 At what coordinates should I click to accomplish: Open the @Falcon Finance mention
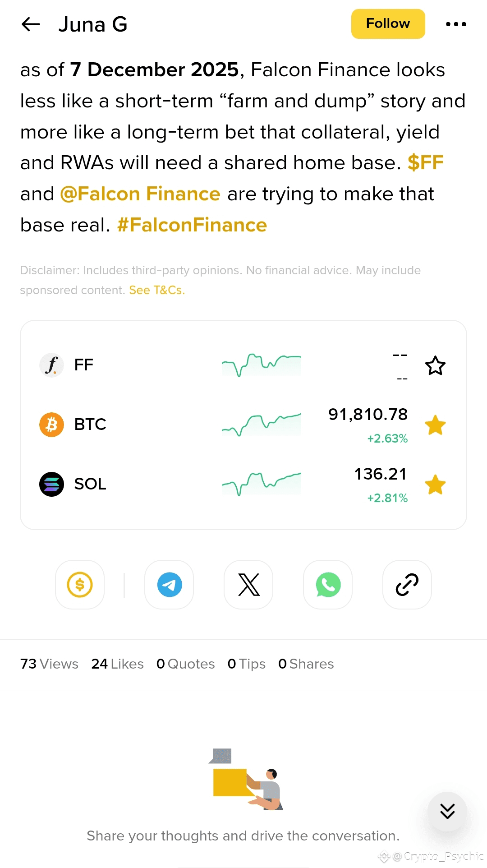140,194
